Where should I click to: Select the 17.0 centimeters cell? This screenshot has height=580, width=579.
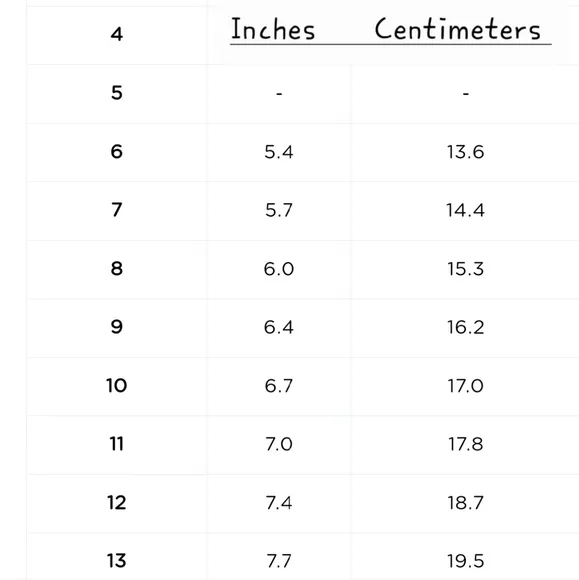coord(465,386)
